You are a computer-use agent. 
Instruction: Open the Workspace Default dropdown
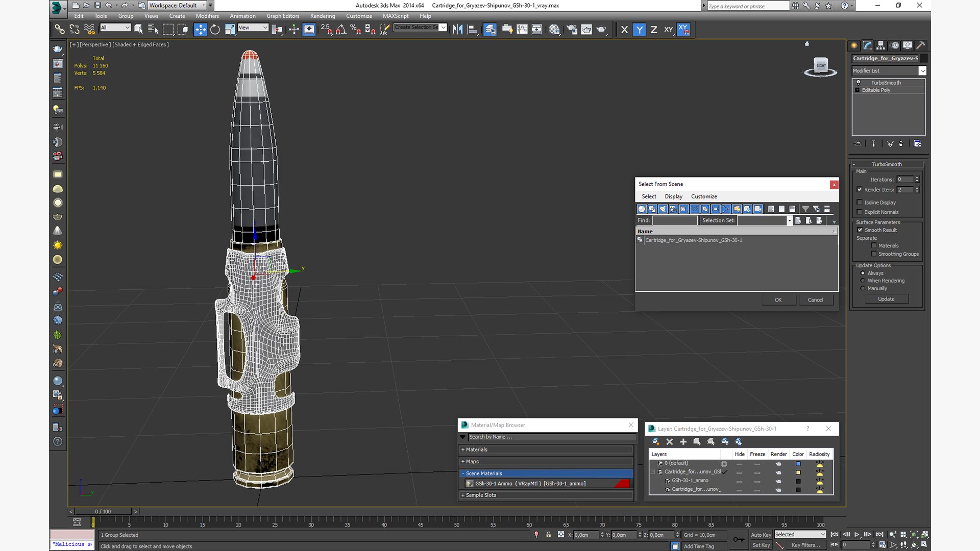pyautogui.click(x=177, y=6)
